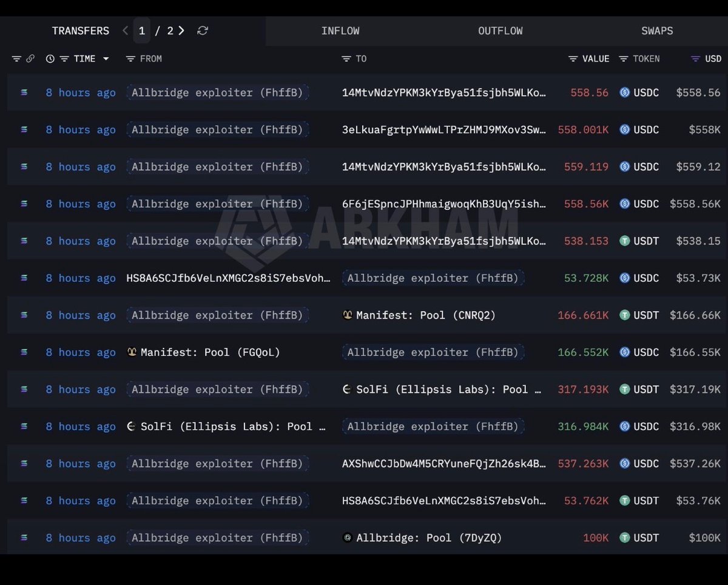728x585 pixels.
Task: Go to previous transfers page arrow
Action: pos(125,30)
